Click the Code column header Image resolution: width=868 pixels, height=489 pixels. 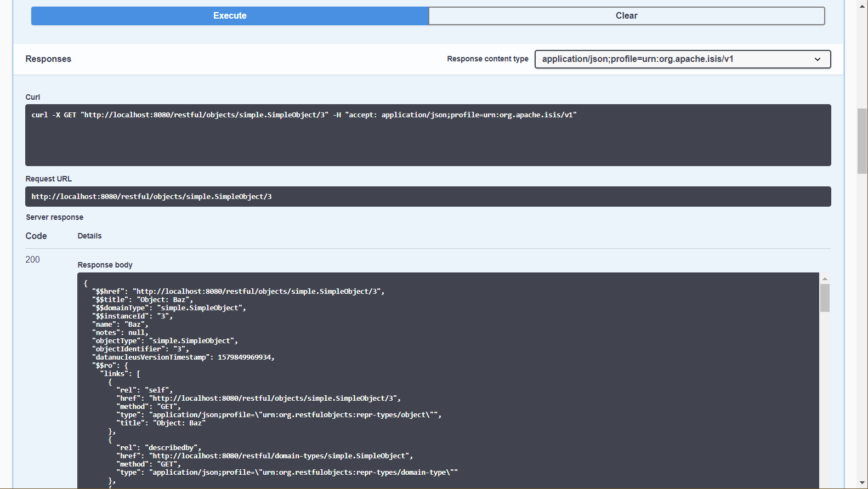pyautogui.click(x=36, y=236)
